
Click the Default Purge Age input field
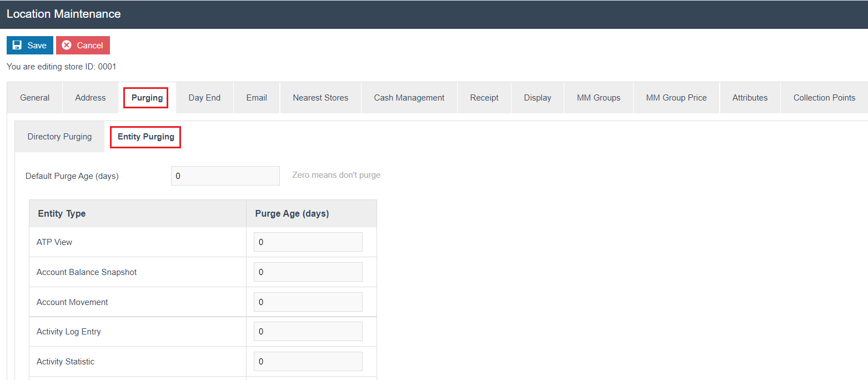pyautogui.click(x=225, y=176)
